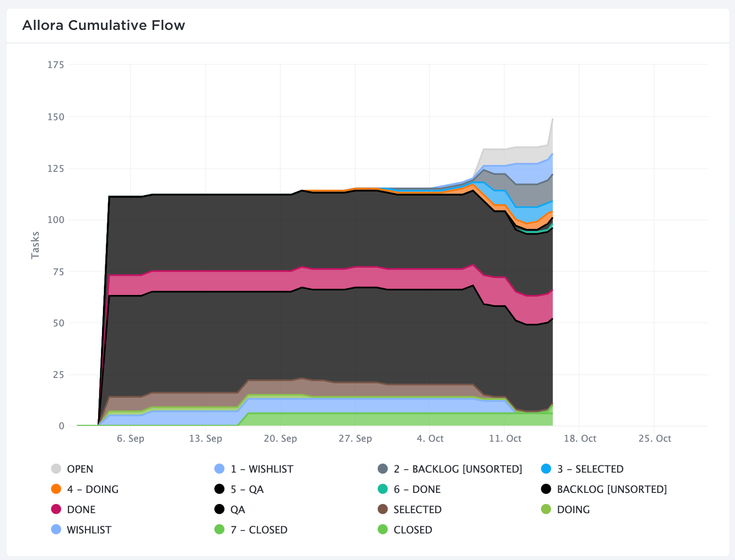Toggle the OPEN series in the legend
The image size is (735, 560).
[72, 469]
